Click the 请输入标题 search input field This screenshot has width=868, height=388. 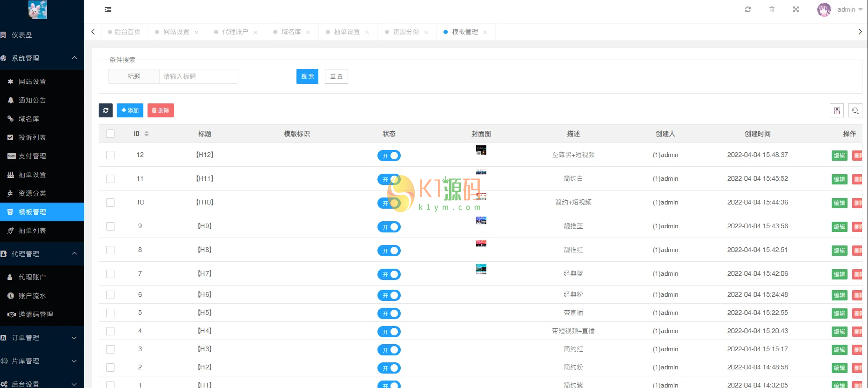pos(198,76)
